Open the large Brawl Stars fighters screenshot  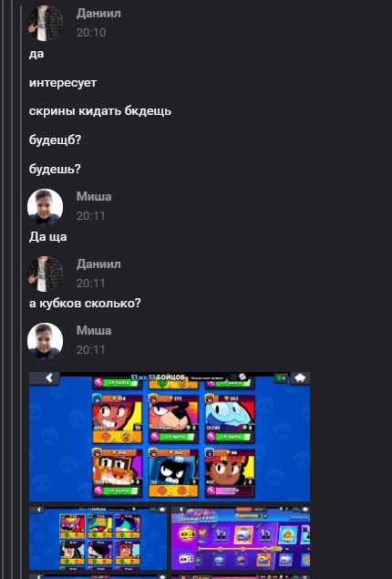pyautogui.click(x=170, y=437)
